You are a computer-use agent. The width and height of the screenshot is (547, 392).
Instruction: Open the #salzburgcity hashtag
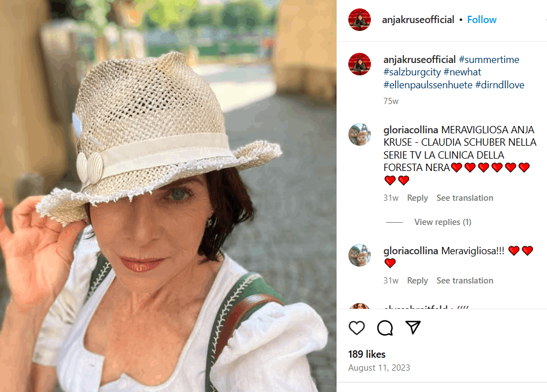(412, 72)
